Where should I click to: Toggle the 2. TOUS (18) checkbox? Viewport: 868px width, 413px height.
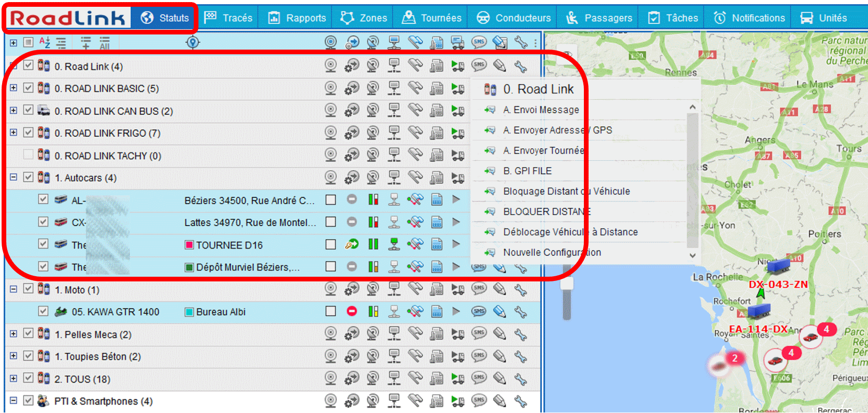(28, 378)
